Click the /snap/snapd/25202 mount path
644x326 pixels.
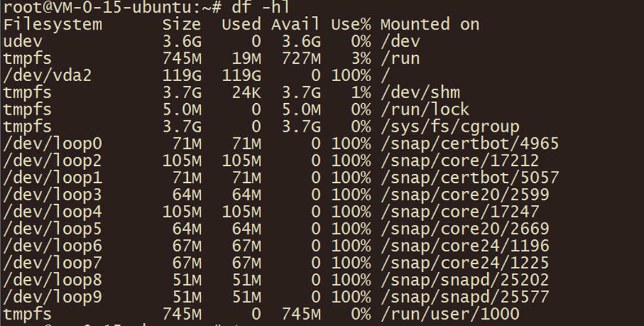coord(465,280)
